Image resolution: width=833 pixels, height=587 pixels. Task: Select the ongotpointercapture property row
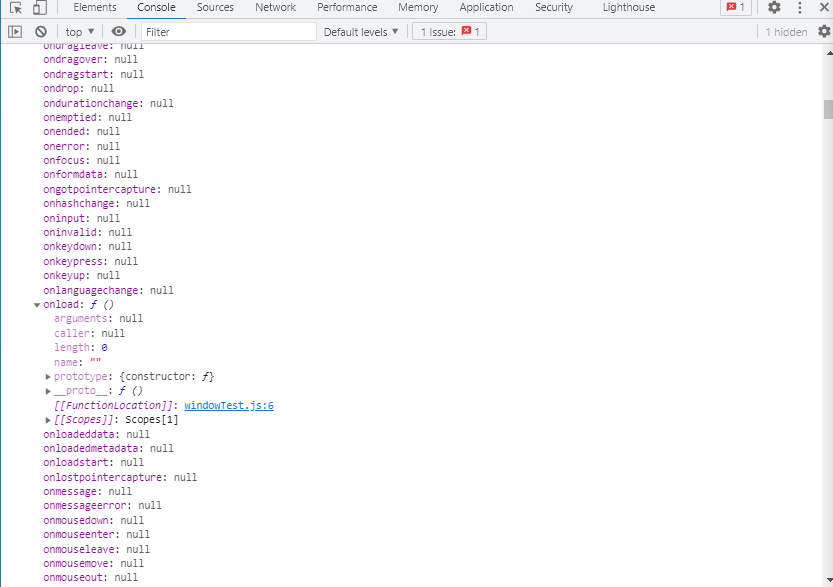point(117,189)
